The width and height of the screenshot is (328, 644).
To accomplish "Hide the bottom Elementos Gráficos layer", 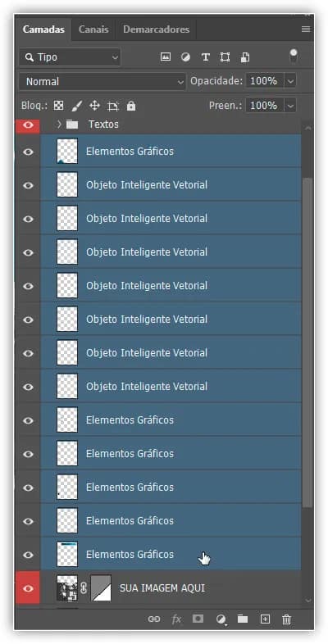I will pos(28,555).
